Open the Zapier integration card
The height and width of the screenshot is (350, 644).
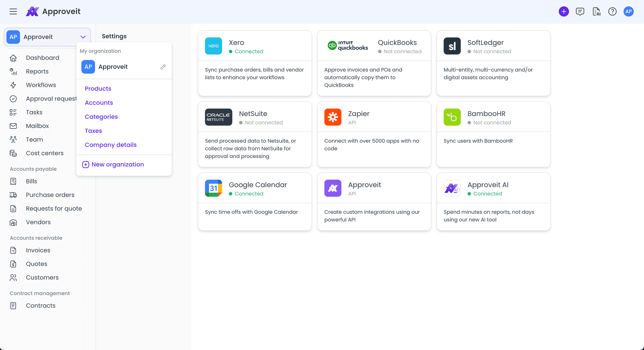point(374,134)
